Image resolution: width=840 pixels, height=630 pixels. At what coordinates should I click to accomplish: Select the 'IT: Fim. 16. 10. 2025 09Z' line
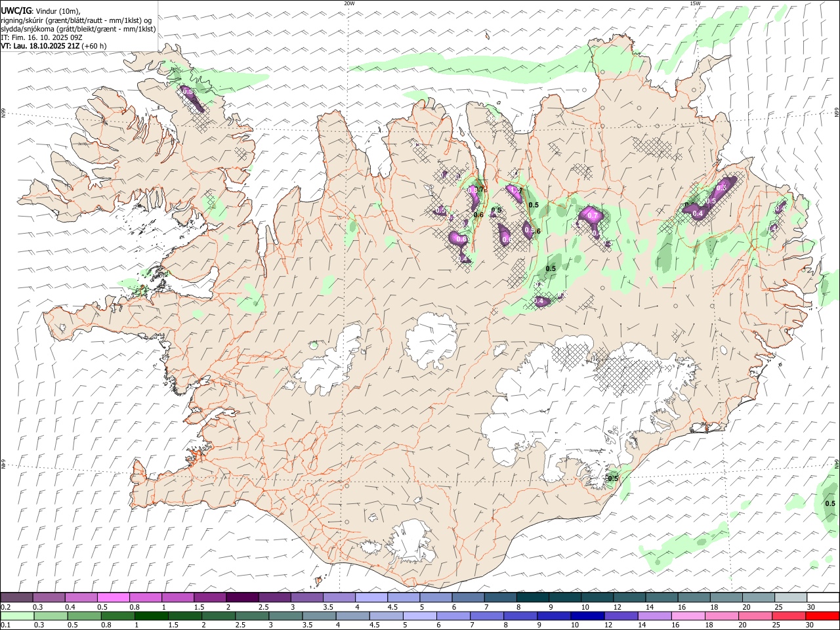[x=41, y=37]
